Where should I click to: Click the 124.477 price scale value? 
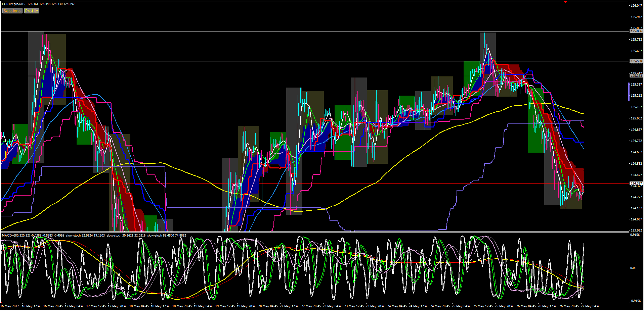(636, 175)
